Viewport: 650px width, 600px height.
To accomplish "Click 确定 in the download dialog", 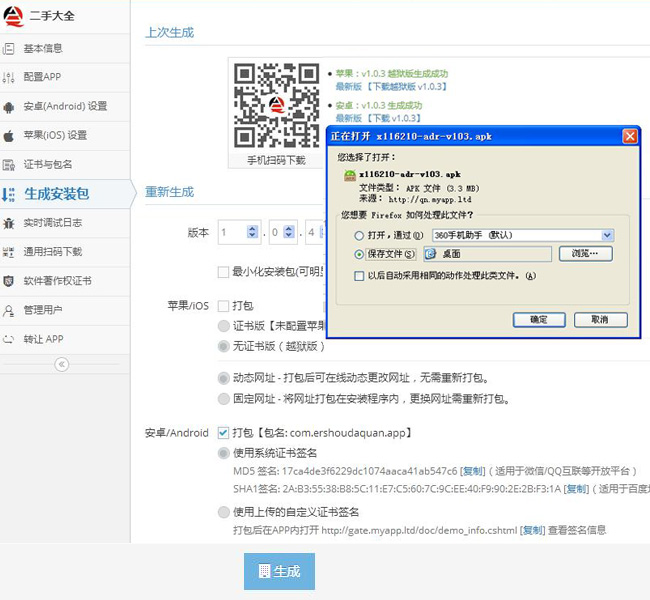I will click(539, 320).
